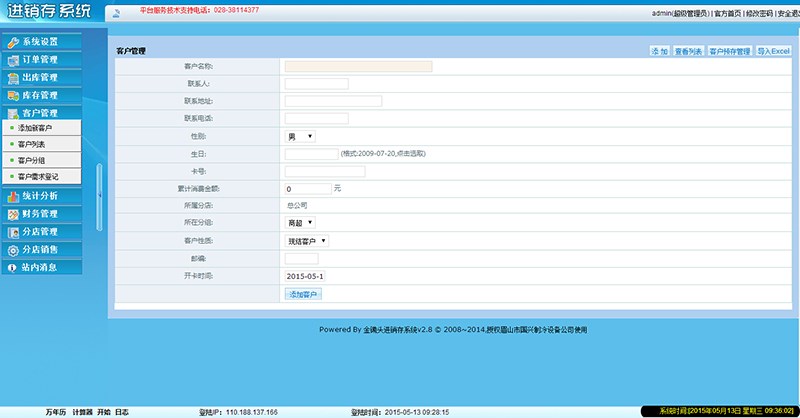
Task: Click 累计消费金额 field showing 0
Action: pyautogui.click(x=308, y=189)
